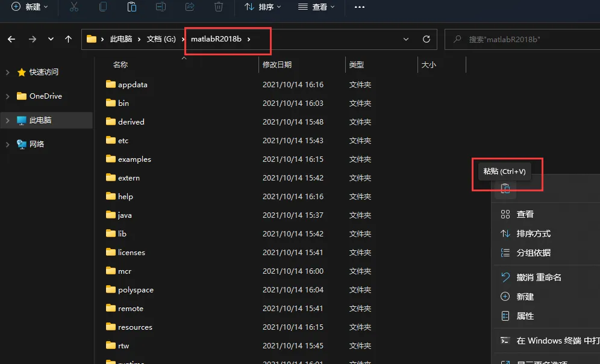Select the etc folder icon
600x364 pixels.
coord(111,140)
